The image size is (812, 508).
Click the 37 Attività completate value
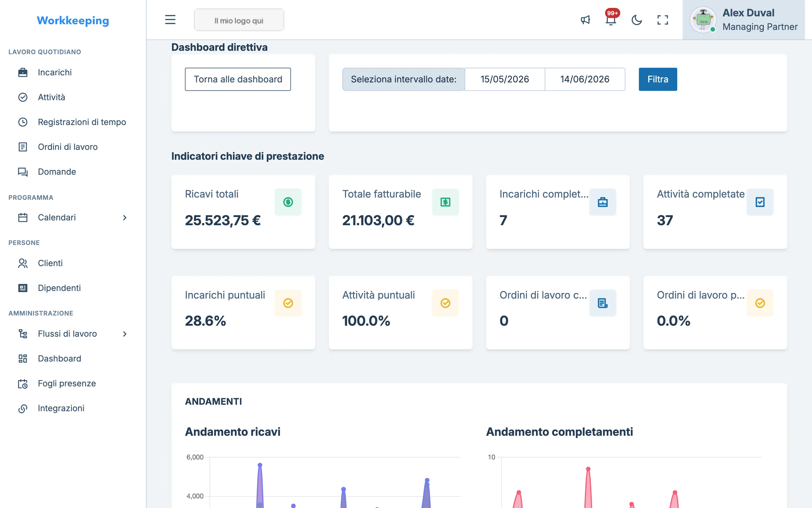click(x=665, y=220)
